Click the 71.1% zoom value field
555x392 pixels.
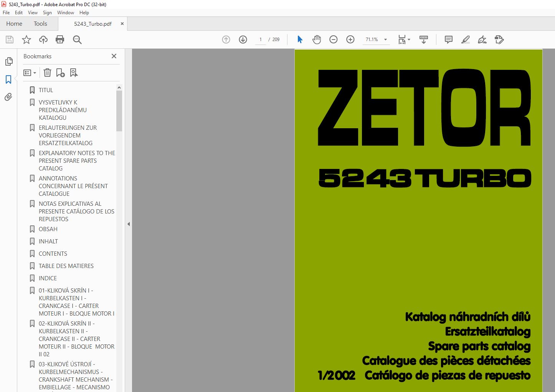pyautogui.click(x=372, y=40)
